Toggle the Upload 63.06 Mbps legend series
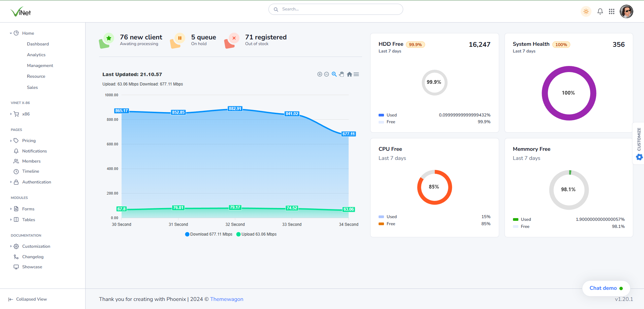The image size is (644, 309). pyautogui.click(x=257, y=234)
